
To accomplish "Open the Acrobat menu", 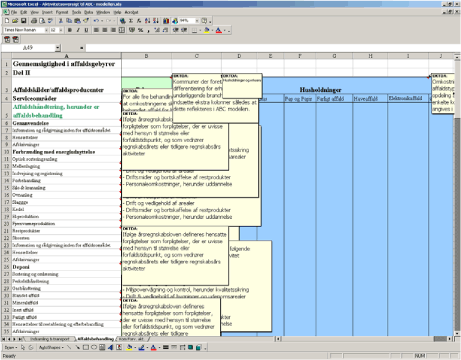I will [x=131, y=12].
